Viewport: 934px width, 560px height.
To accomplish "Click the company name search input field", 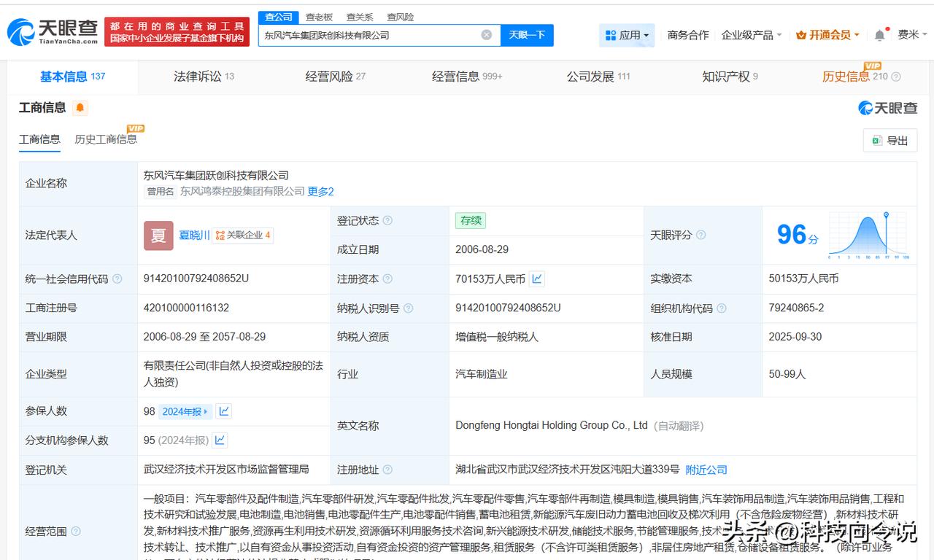I will [x=368, y=35].
